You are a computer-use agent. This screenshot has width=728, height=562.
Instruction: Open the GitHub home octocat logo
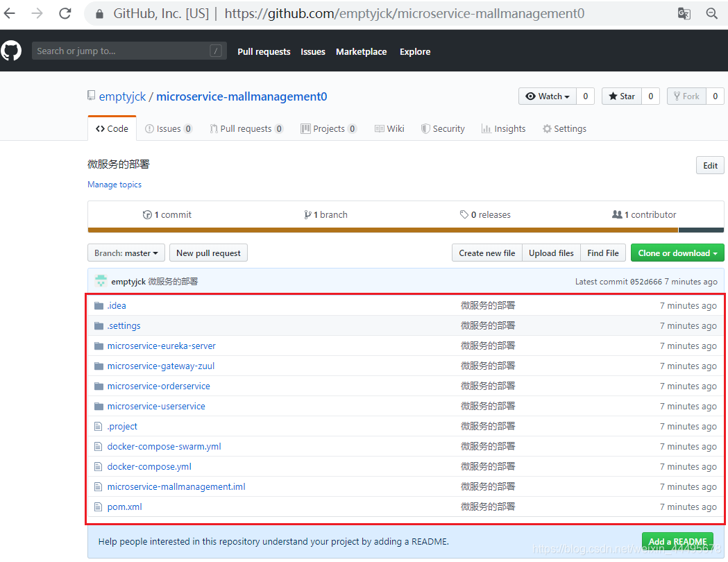[x=11, y=51]
